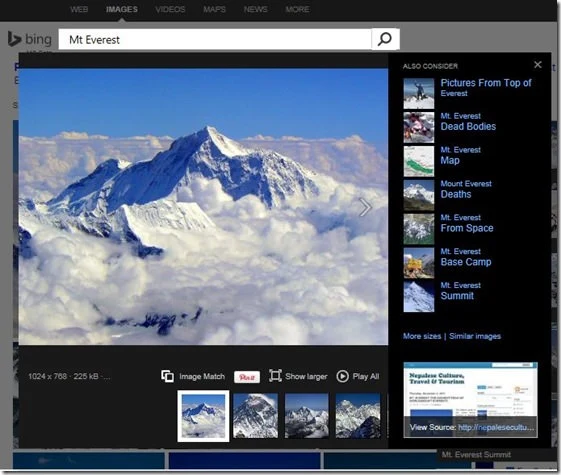Select the second thumbnail in filmstrip

(x=255, y=416)
